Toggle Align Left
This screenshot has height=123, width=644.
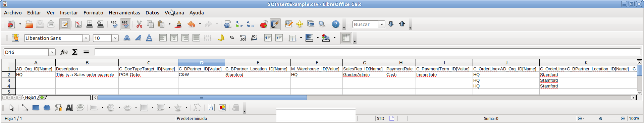click(x=163, y=38)
